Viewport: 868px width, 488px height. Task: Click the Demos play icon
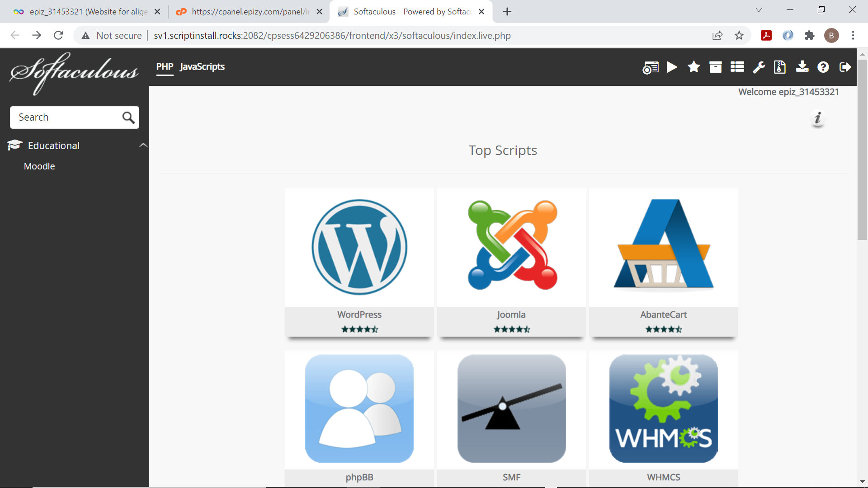[672, 67]
